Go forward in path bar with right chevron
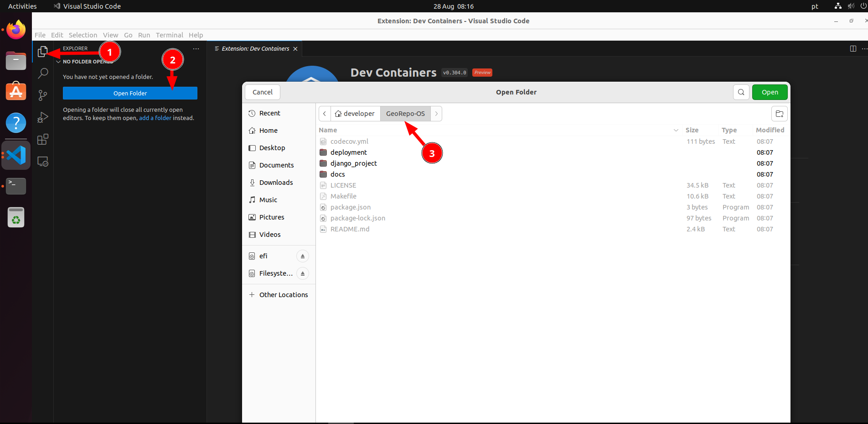The width and height of the screenshot is (868, 424). pyautogui.click(x=436, y=114)
